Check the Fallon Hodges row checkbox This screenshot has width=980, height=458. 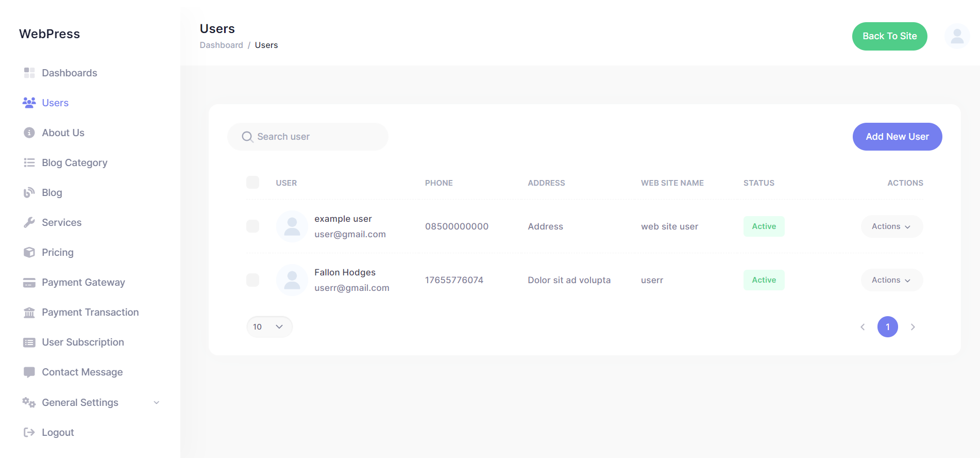tap(252, 280)
